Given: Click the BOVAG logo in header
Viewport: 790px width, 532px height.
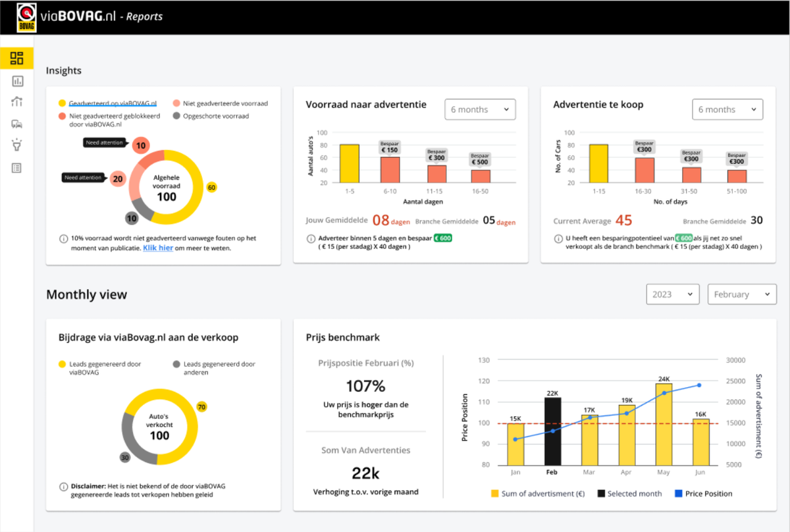Looking at the screenshot, I should click(x=26, y=17).
